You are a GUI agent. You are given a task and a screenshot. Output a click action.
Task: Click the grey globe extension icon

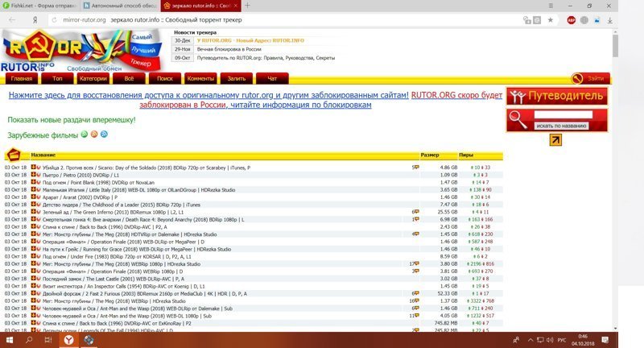click(x=584, y=20)
